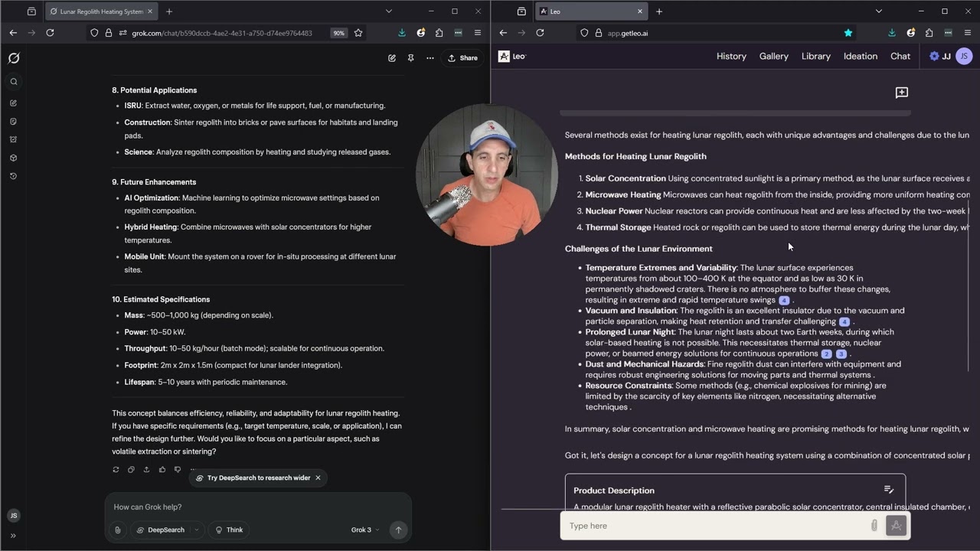Image resolution: width=980 pixels, height=551 pixels.
Task: Attach file in Leo message box
Action: pos(874,526)
